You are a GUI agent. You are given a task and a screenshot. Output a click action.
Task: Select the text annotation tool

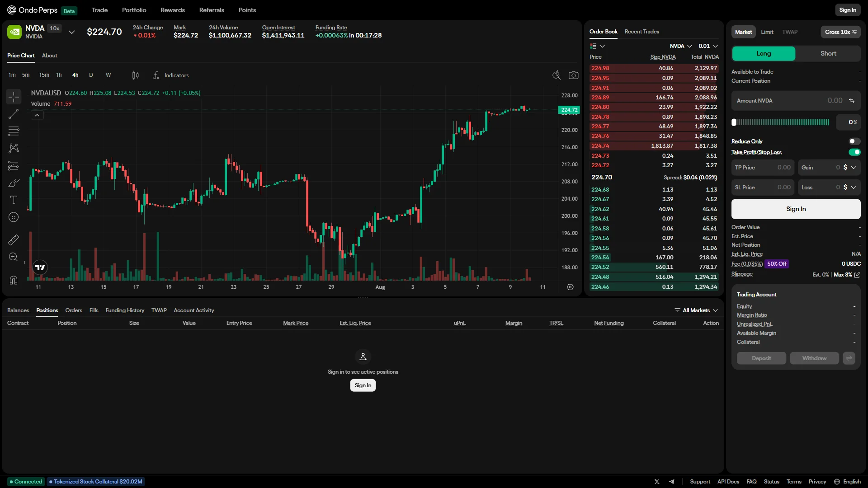click(14, 200)
